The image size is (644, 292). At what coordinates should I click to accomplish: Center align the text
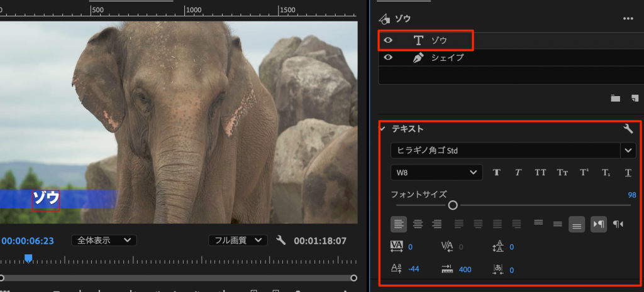(418, 224)
